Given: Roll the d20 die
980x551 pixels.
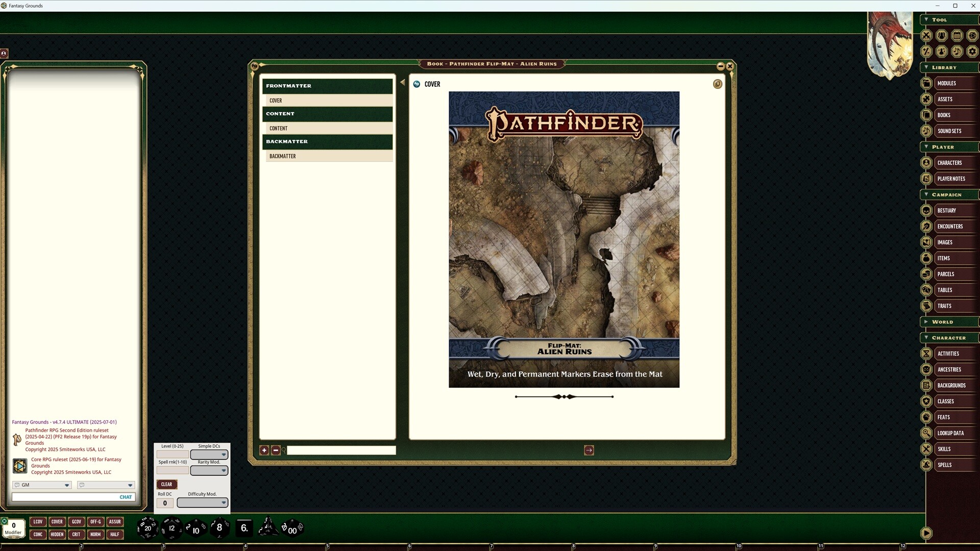Looking at the screenshot, I should coord(148,528).
